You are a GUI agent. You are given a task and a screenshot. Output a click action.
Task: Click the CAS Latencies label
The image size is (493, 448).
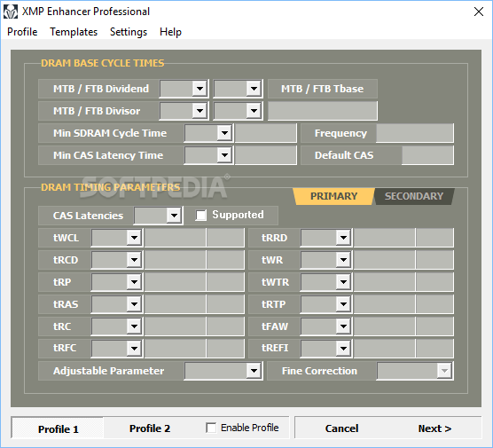88,216
